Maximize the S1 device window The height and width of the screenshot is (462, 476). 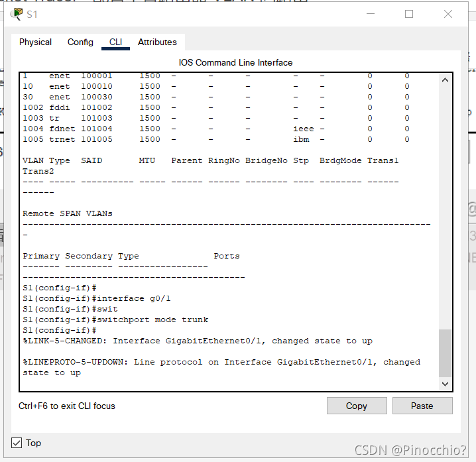(409, 14)
